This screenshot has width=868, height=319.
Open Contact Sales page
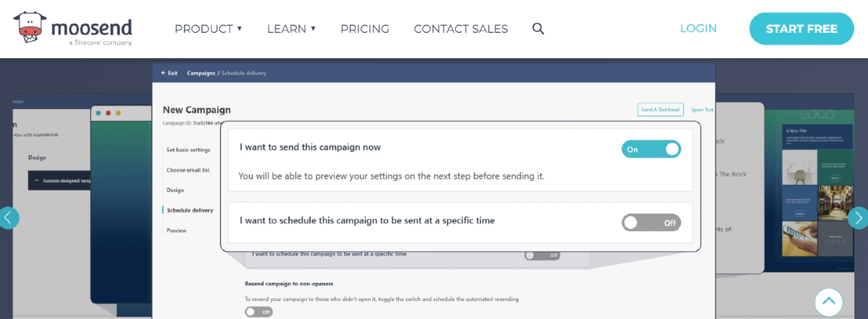click(461, 28)
